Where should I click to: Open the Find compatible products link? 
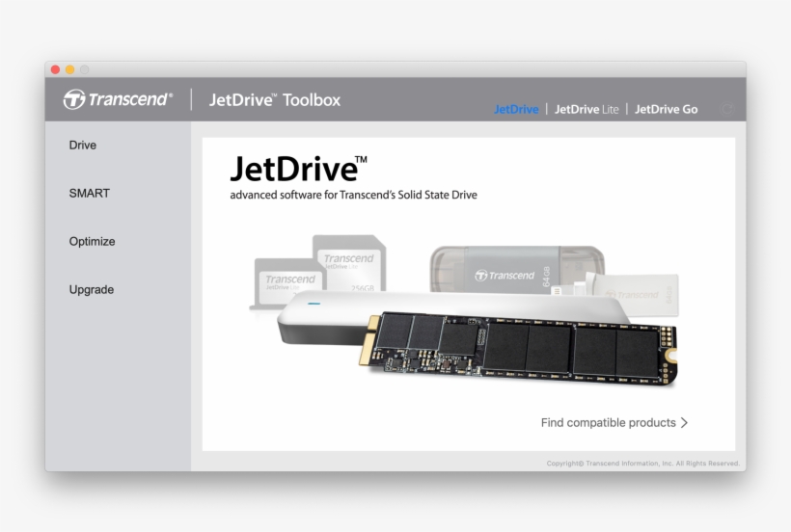[x=608, y=422]
